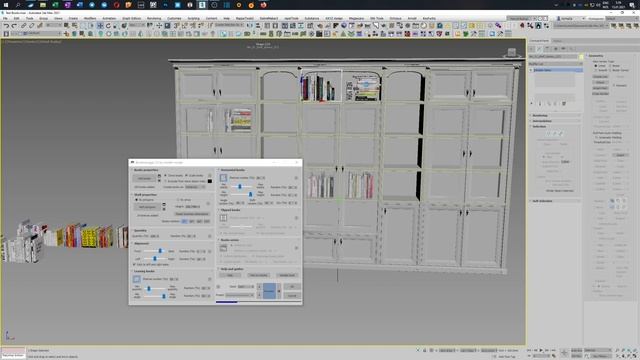The height and width of the screenshot is (360, 640).
Task: Click Configure Modifier Sets icon
Action: (x=564, y=104)
